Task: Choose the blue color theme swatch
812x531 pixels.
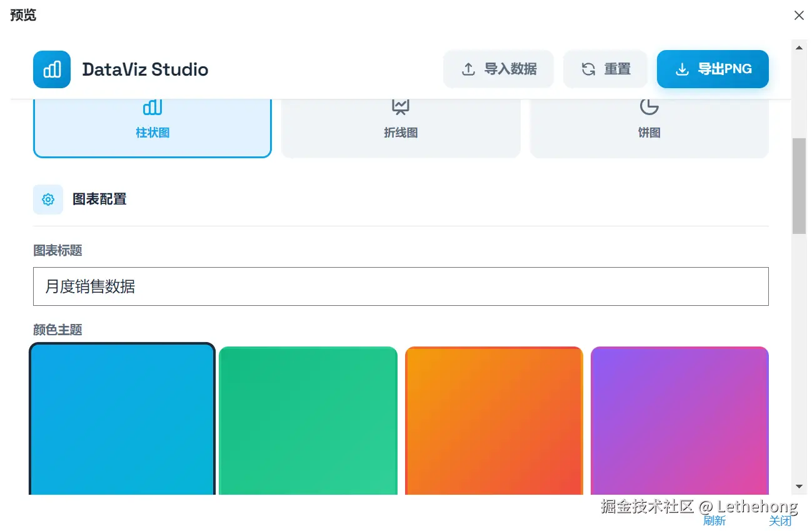Action: click(122, 419)
